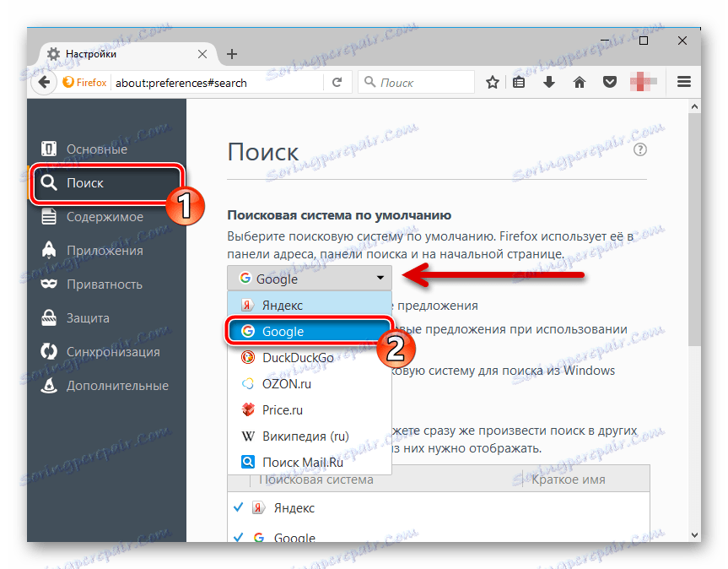The height and width of the screenshot is (569, 728).
Task: Select Price.ru from the dropdown list
Action: pyautogui.click(x=310, y=409)
